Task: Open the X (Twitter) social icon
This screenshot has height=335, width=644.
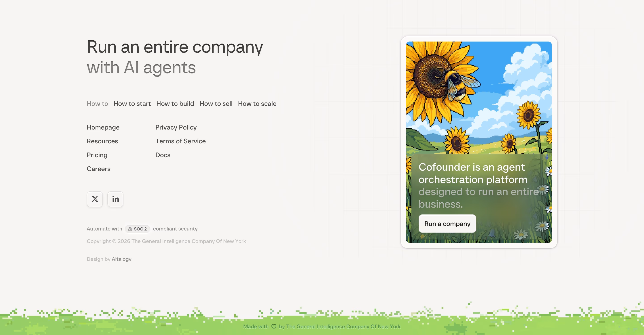Action: pos(95,199)
